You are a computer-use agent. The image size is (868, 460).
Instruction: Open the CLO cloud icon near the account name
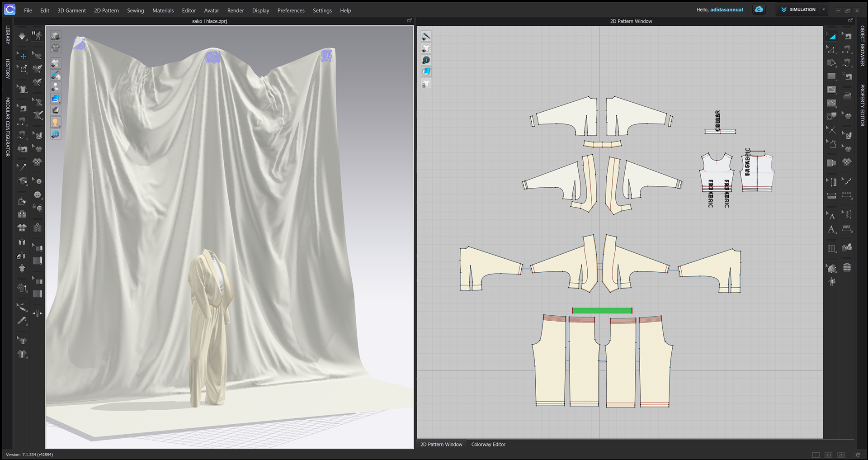759,9
